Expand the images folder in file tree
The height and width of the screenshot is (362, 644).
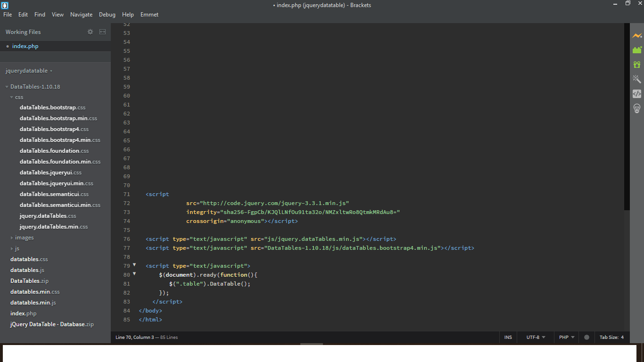coord(24,238)
